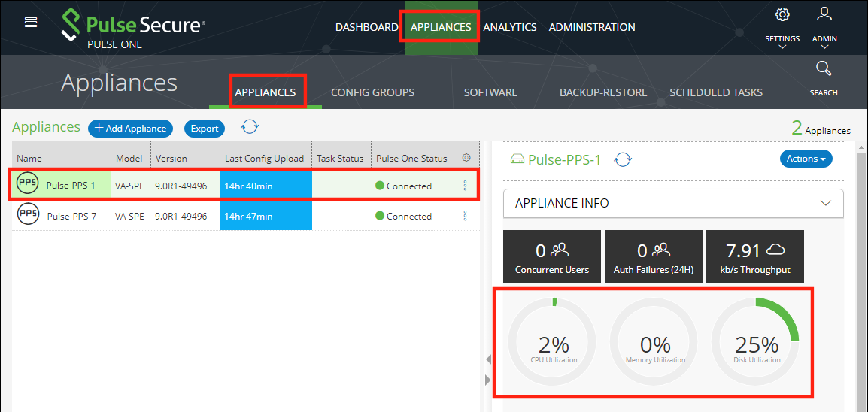Switch to the APPLIANCES sub-tab
The height and width of the screenshot is (412, 868).
point(266,92)
